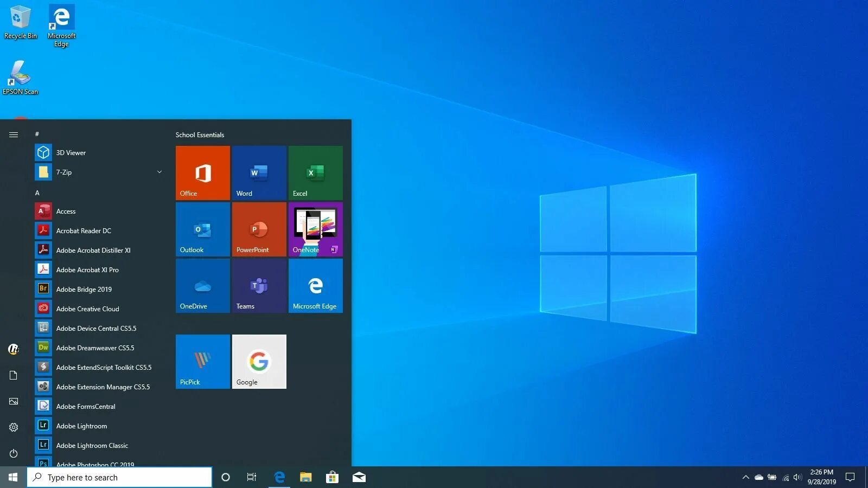Click the OneDrive cloud tray icon
The height and width of the screenshot is (488, 868).
[759, 477]
